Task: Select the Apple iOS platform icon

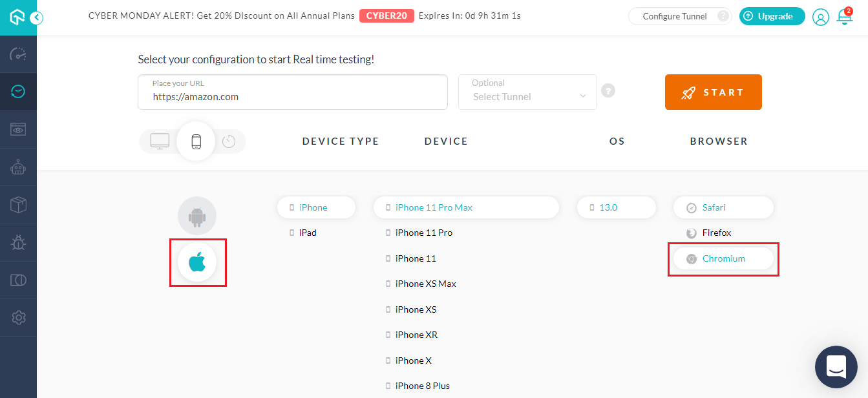Action: click(x=197, y=262)
